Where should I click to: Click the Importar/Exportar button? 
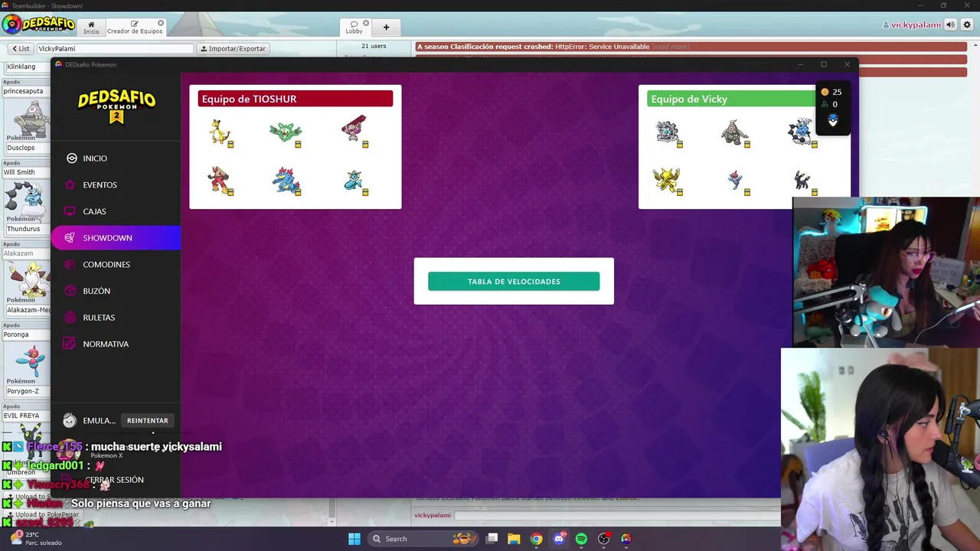[x=234, y=49]
